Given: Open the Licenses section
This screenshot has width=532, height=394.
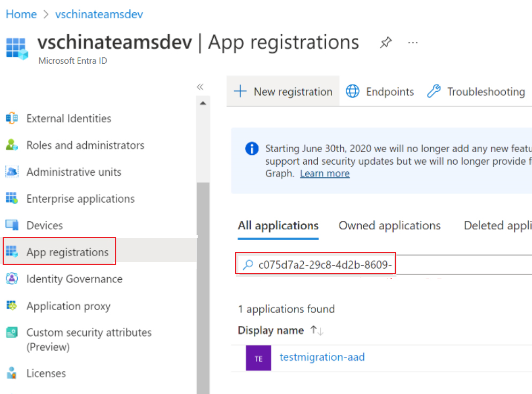Looking at the screenshot, I should click(46, 373).
